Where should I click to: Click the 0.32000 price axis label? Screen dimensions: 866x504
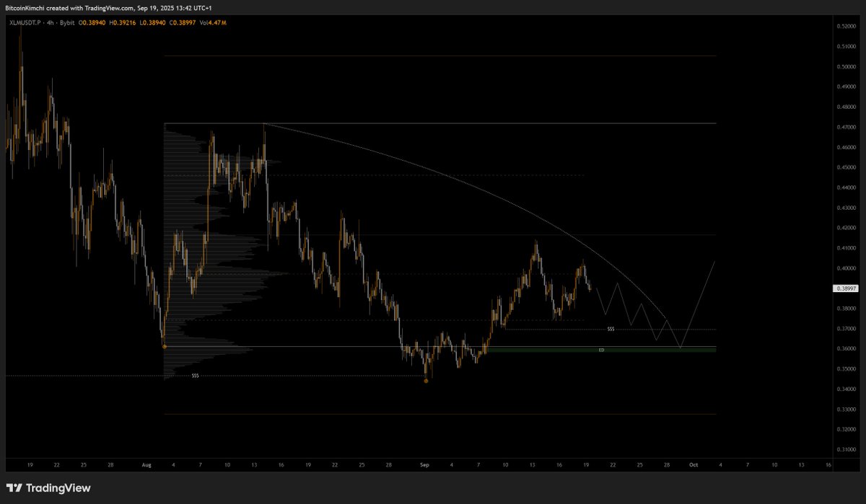[846, 429]
